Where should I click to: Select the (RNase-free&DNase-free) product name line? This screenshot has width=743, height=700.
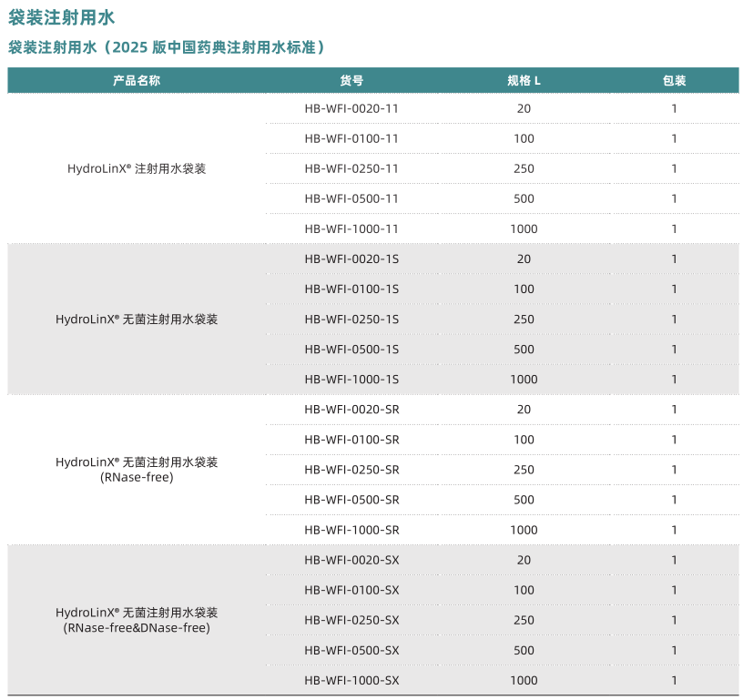coord(137,628)
